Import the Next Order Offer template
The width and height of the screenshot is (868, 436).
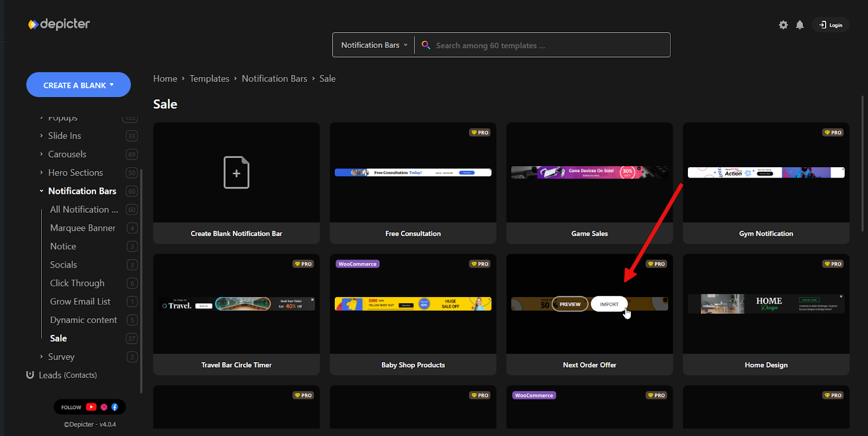tap(609, 304)
